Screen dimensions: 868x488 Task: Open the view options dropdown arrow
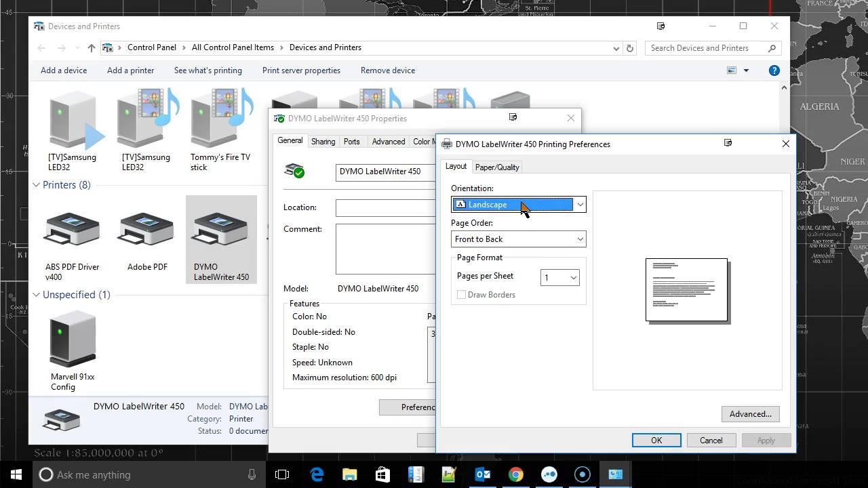(746, 70)
